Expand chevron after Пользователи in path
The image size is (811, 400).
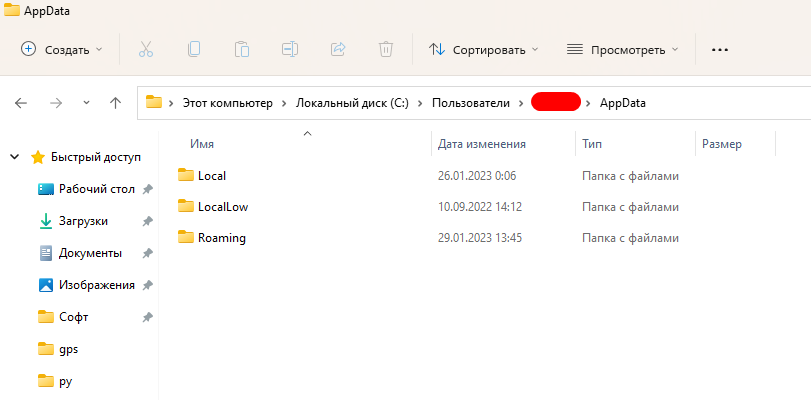521,103
